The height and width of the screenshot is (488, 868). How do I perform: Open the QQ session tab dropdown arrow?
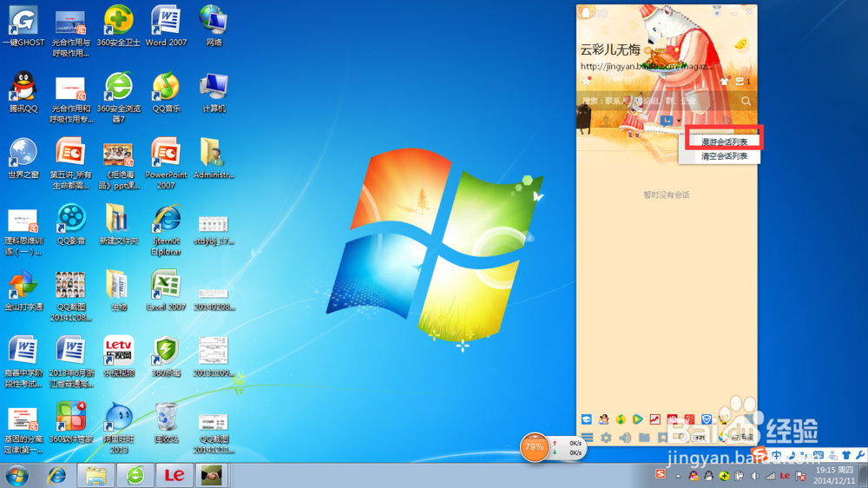coord(680,120)
